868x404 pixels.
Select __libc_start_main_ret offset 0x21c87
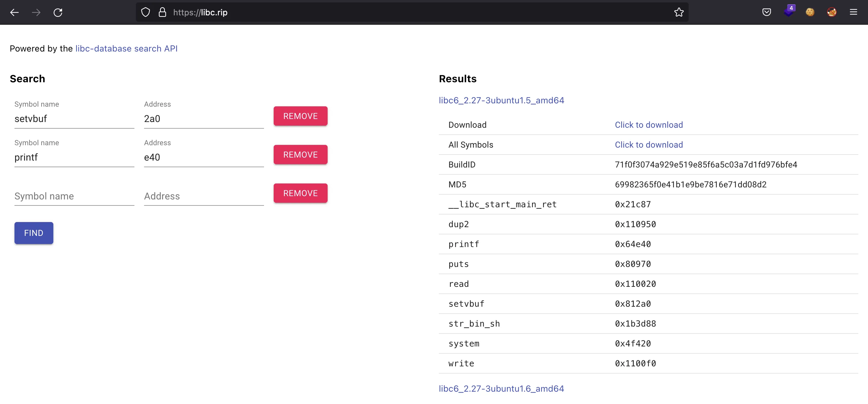(x=633, y=205)
